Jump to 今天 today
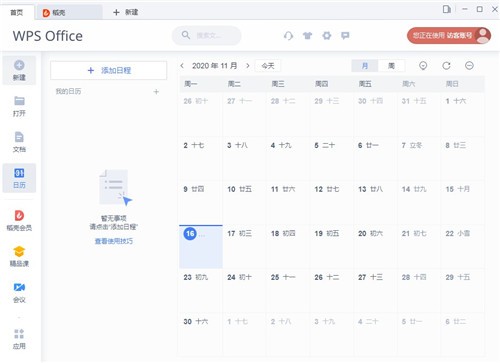This screenshot has width=500, height=363. [x=268, y=66]
